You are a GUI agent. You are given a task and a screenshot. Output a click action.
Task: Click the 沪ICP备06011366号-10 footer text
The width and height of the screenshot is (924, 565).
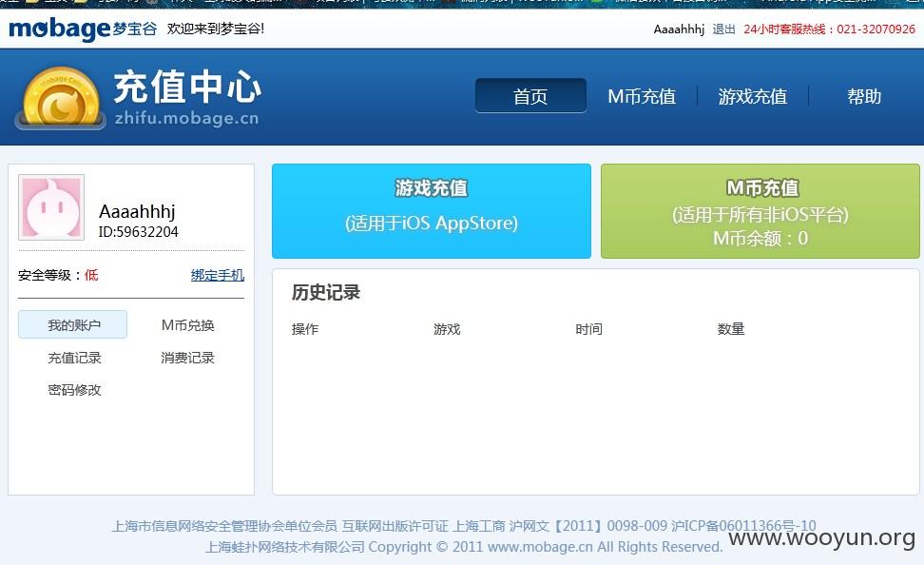[743, 525]
